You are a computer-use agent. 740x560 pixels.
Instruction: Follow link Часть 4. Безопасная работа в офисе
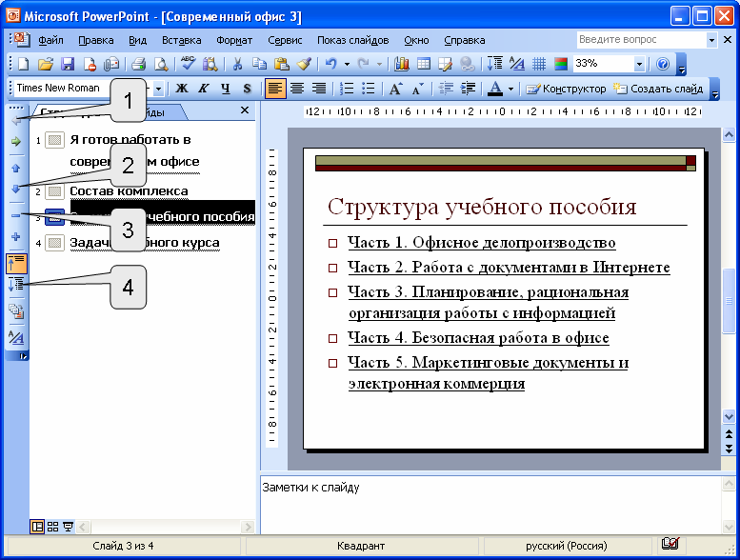coord(478,338)
